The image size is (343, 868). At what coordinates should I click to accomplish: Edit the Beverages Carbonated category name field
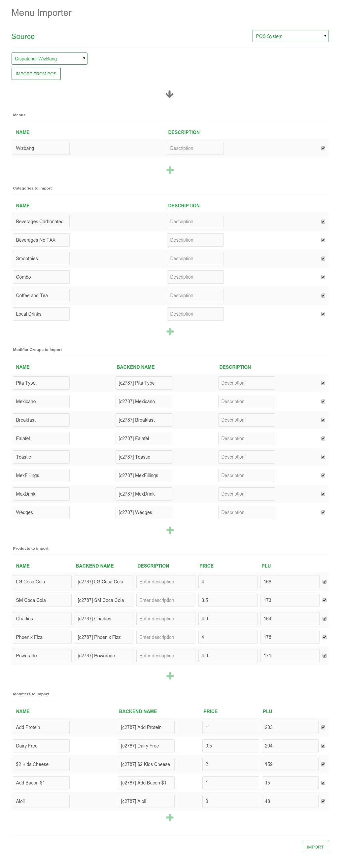point(41,222)
